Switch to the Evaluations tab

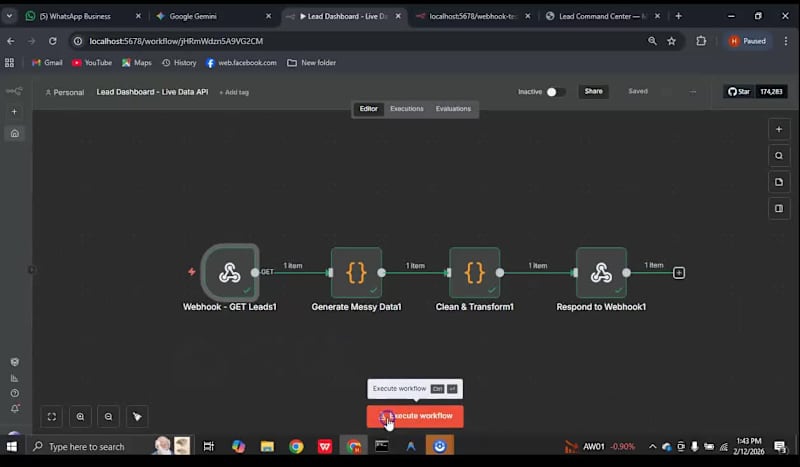coord(453,109)
